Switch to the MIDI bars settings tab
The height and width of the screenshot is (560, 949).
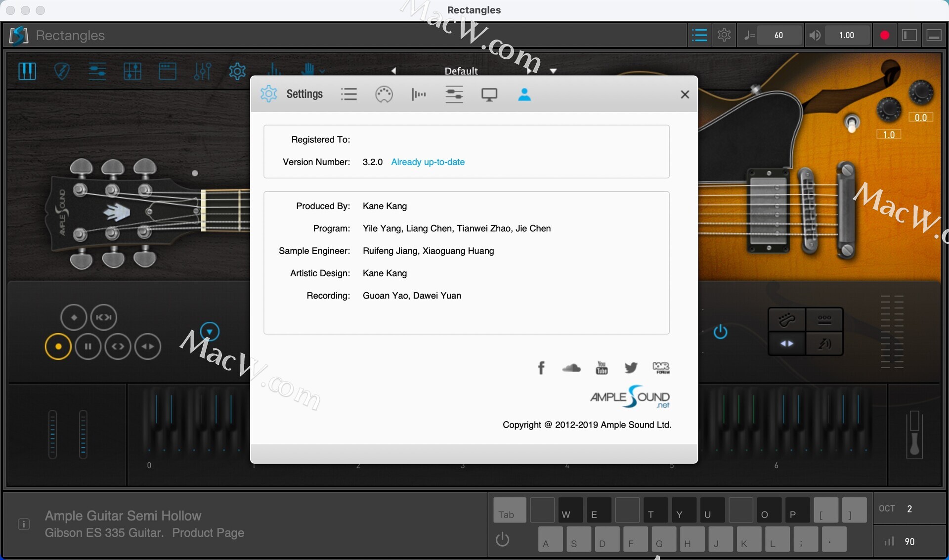(419, 94)
